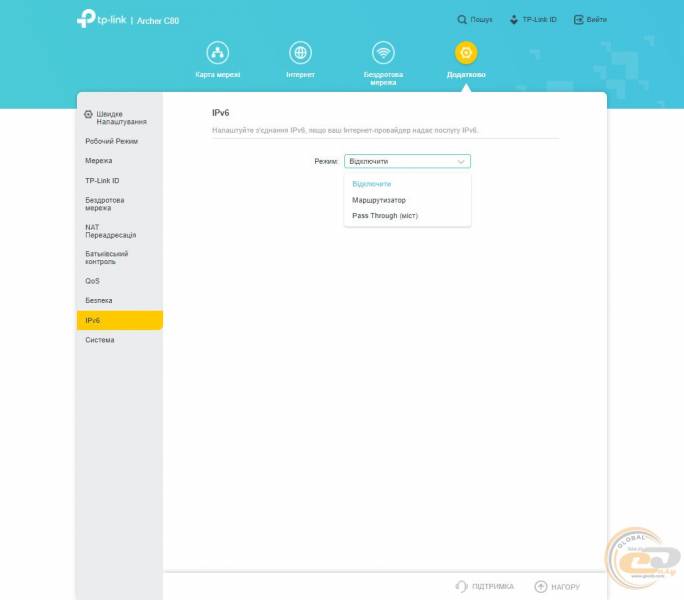The width and height of the screenshot is (684, 600).
Task: Choose Pass Through (міст) option
Action: coord(385,216)
